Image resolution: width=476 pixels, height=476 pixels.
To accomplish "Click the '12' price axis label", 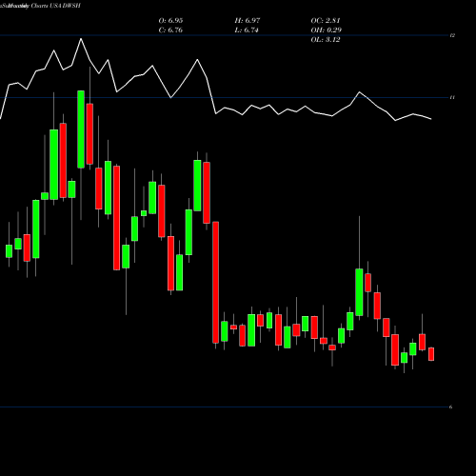I will click(452, 35).
